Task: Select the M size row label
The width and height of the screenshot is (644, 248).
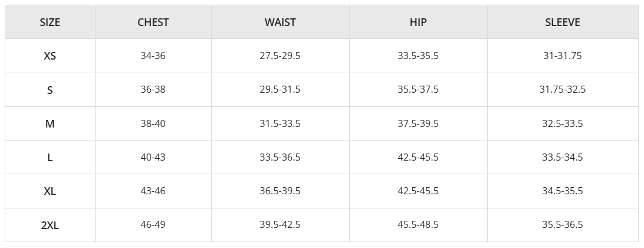Action: (50, 123)
